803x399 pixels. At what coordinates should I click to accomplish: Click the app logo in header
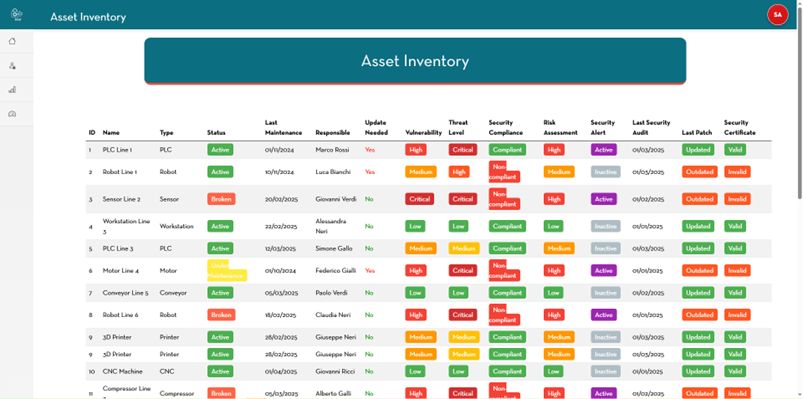17,14
